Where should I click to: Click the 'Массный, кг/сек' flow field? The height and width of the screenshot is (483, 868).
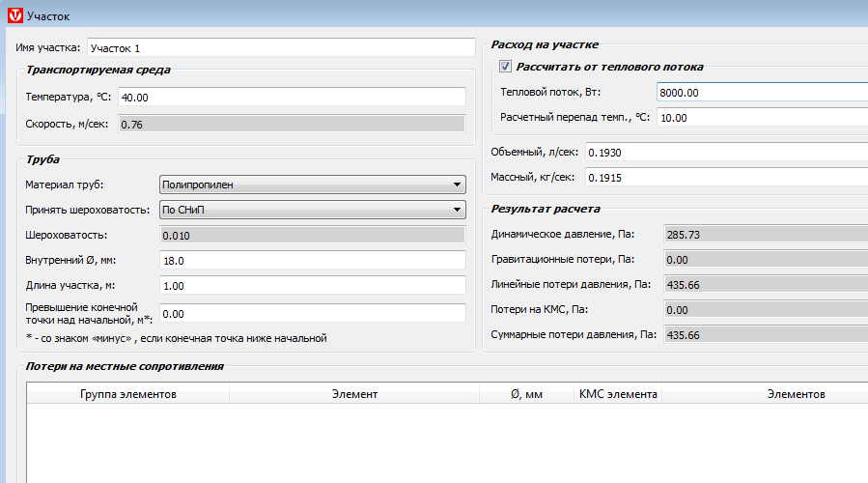pos(726,178)
